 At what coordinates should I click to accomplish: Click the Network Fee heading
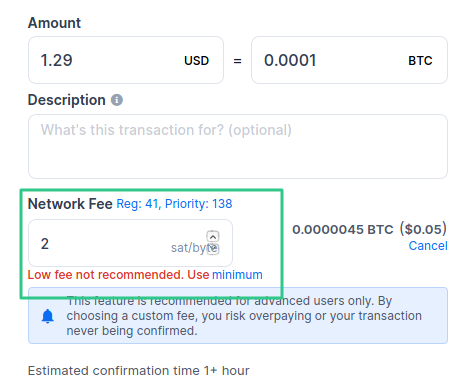(x=70, y=204)
